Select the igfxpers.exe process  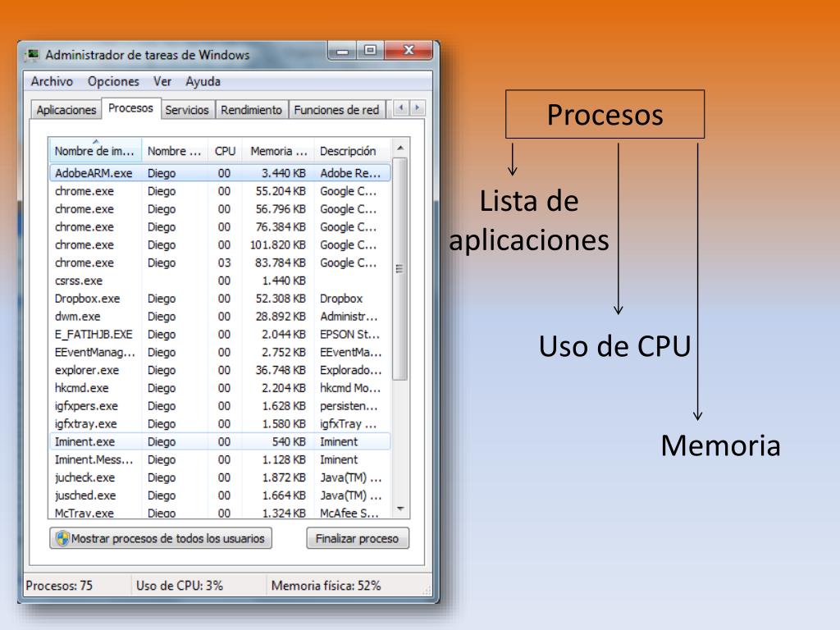pos(220,406)
